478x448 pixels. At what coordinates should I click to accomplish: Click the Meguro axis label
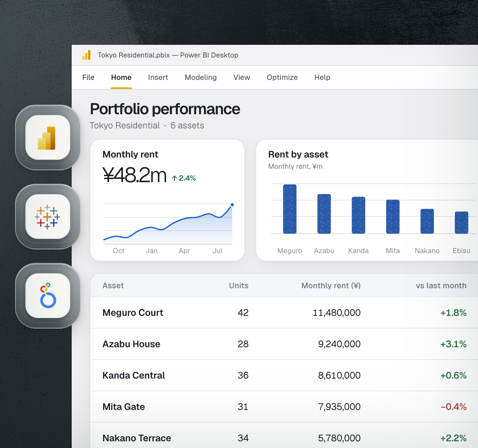[x=290, y=251]
